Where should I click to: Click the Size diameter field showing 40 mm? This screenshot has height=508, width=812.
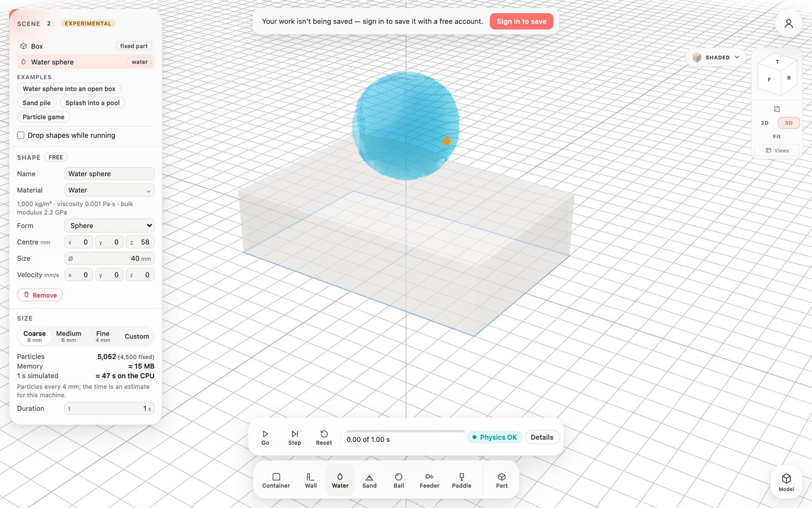109,259
